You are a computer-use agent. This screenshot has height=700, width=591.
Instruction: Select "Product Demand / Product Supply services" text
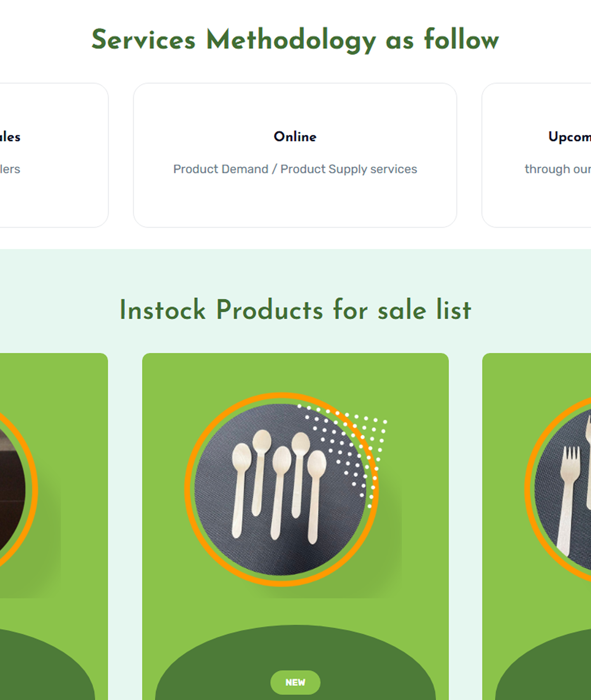pos(295,169)
